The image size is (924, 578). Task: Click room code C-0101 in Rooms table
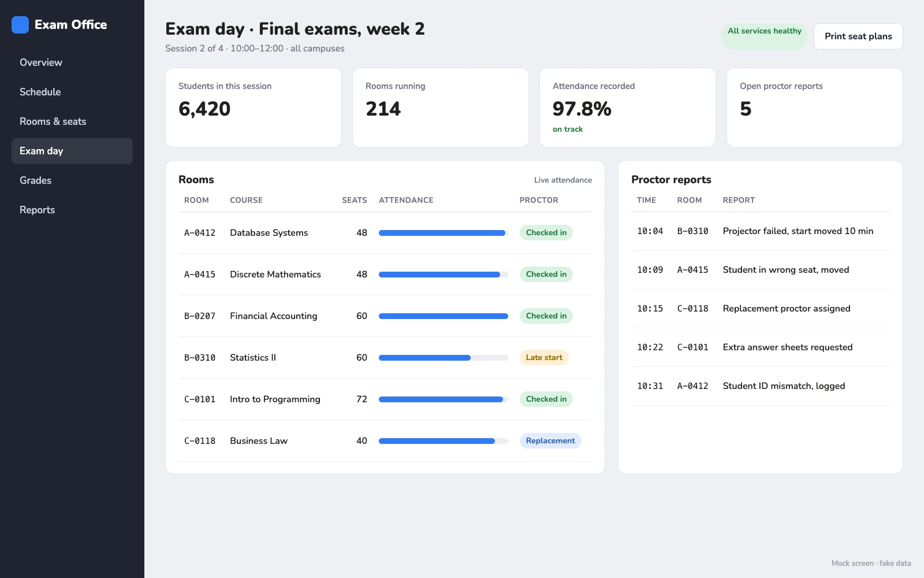pos(200,399)
